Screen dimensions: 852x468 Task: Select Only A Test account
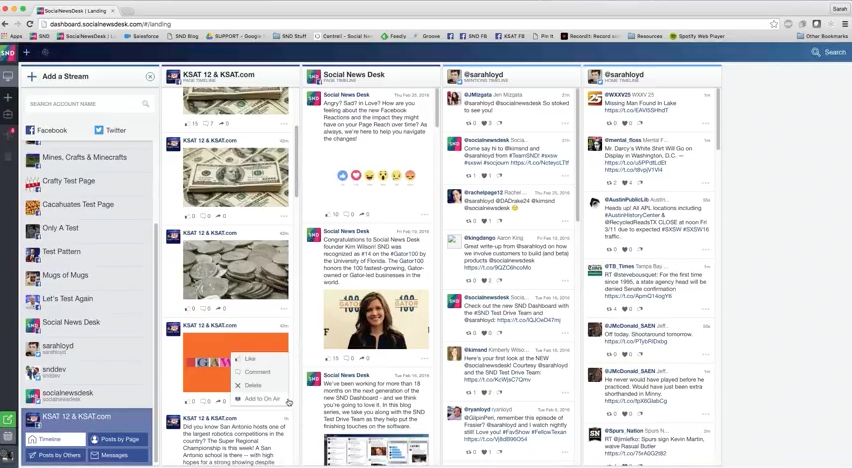(x=89, y=230)
